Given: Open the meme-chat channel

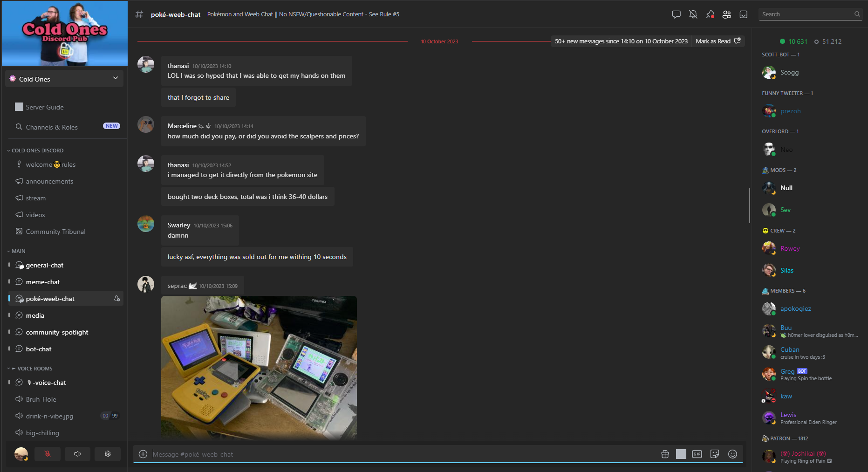Looking at the screenshot, I should click(x=66, y=282).
